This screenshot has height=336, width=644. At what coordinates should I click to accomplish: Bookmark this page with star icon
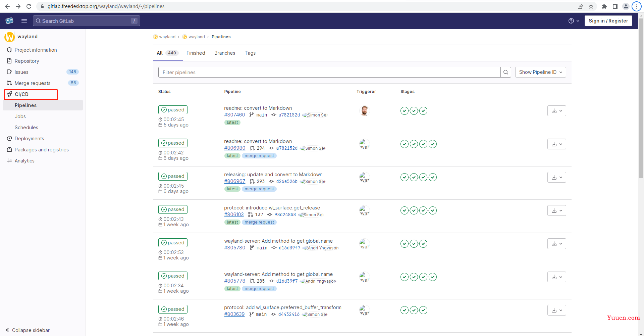pos(591,6)
